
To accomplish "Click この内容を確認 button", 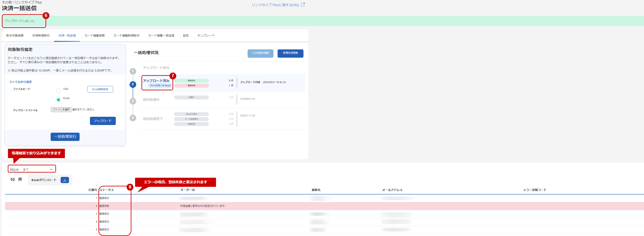I will tap(260, 53).
